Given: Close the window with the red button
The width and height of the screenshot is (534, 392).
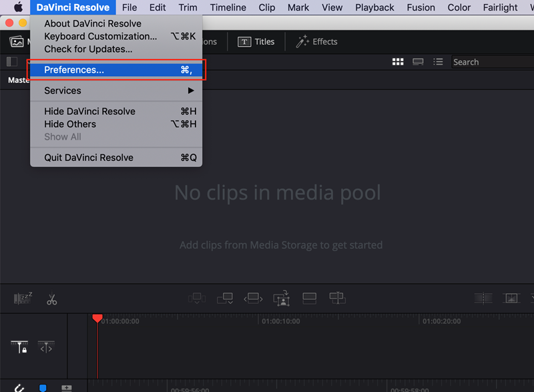Looking at the screenshot, I should pos(9,23).
